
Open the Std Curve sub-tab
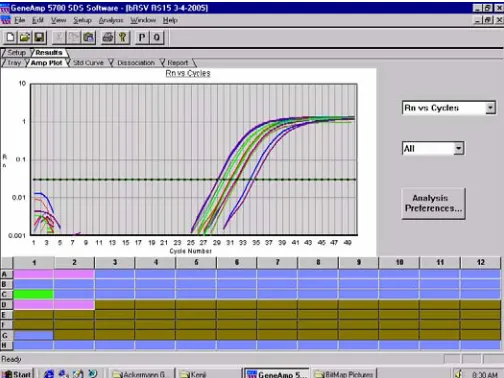88,63
